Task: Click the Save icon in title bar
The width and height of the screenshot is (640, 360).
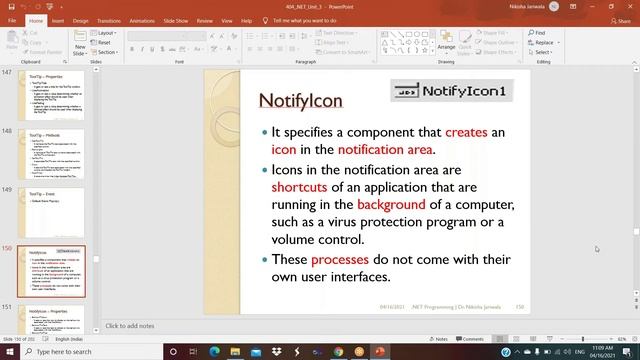Action: pos(11,7)
